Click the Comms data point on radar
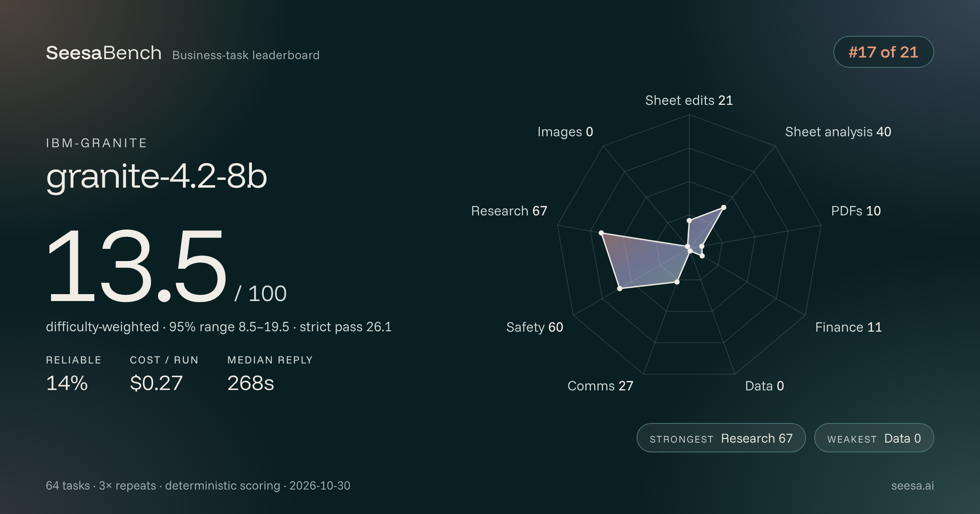The image size is (980, 514). click(x=677, y=282)
